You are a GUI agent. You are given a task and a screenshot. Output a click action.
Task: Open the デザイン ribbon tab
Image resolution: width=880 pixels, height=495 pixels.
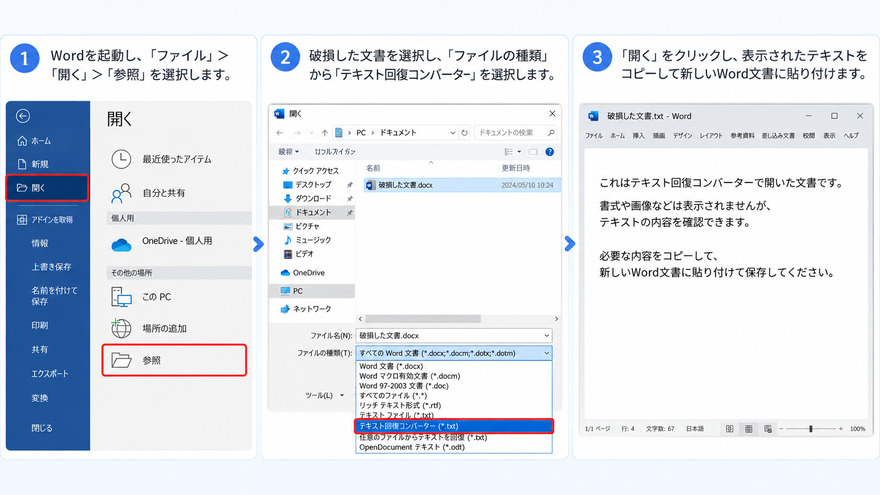pyautogui.click(x=682, y=136)
